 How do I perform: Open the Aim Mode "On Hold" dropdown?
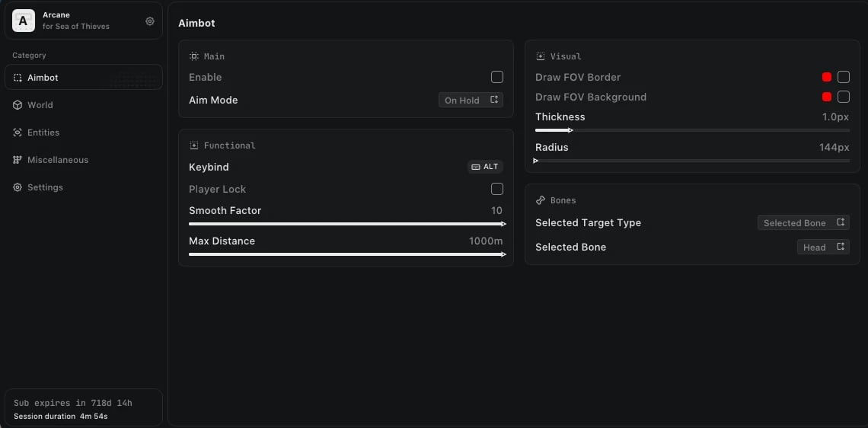tap(471, 100)
